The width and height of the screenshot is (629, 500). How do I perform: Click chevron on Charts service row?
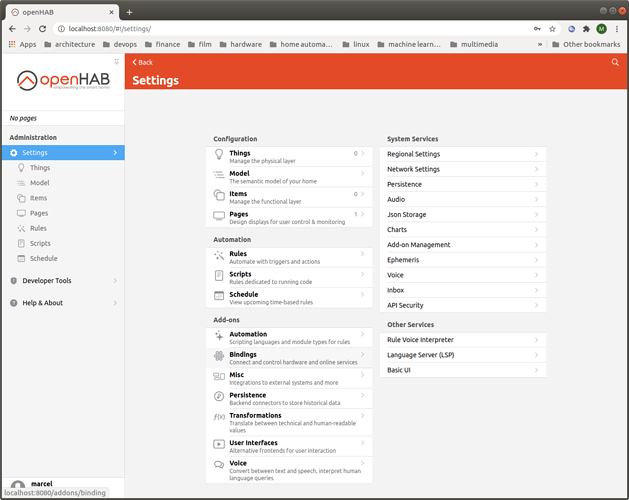tap(536, 230)
